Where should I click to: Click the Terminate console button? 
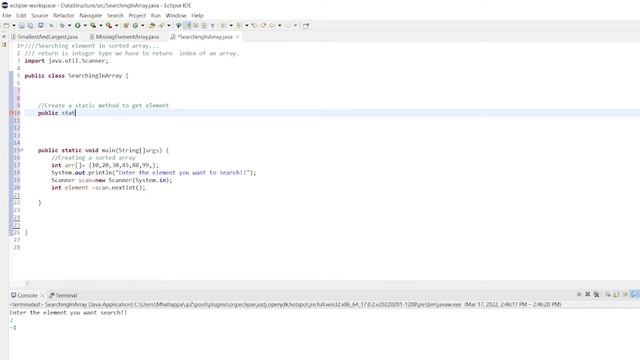pyautogui.click(x=579, y=294)
